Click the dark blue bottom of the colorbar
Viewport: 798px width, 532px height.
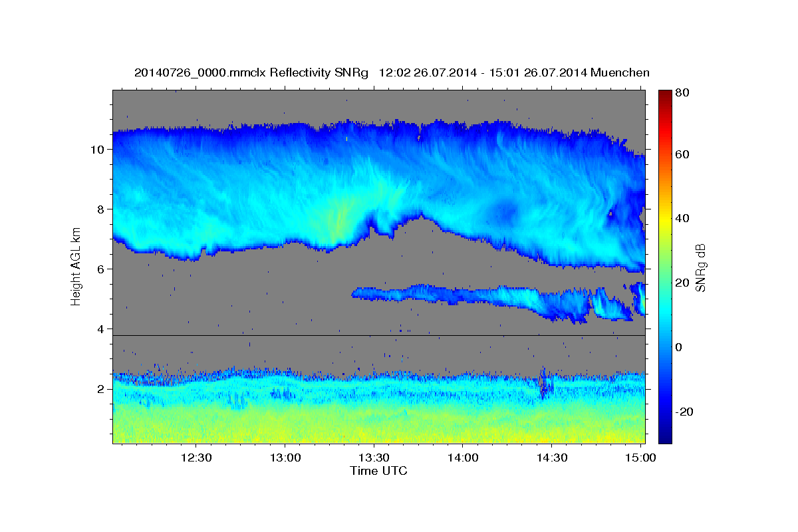tap(664, 436)
